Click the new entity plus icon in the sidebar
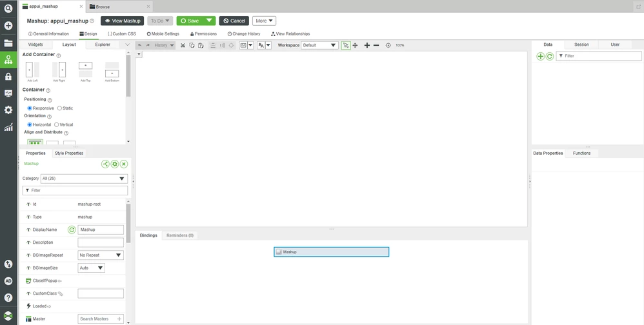Screen dimensions: 644x325 8,25
